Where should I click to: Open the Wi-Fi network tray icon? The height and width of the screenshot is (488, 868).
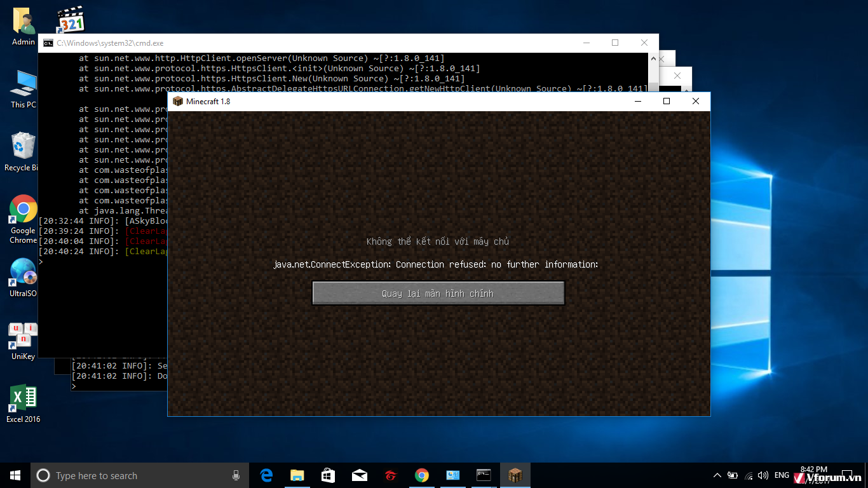[x=749, y=475]
